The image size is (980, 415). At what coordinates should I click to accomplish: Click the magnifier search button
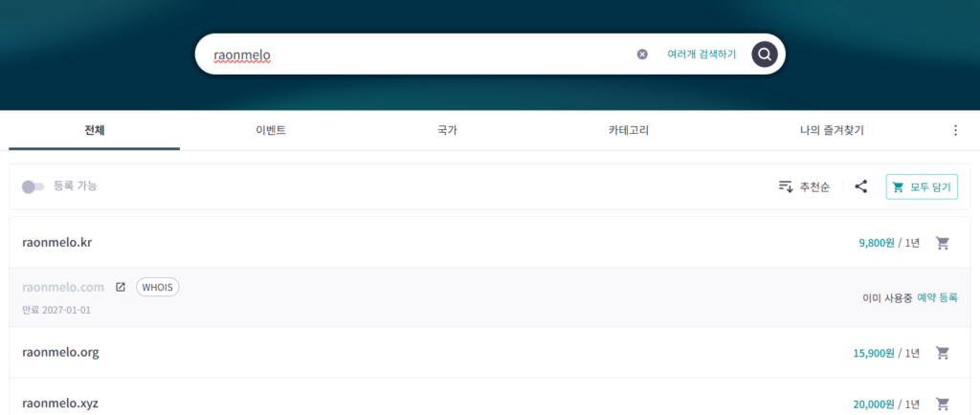(764, 55)
